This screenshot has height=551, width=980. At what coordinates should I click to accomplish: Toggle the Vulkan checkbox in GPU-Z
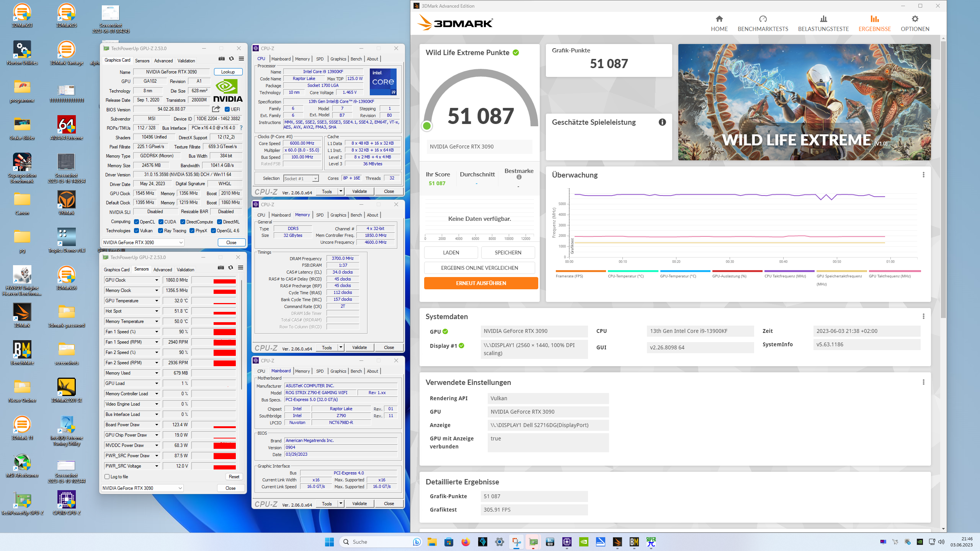click(136, 231)
